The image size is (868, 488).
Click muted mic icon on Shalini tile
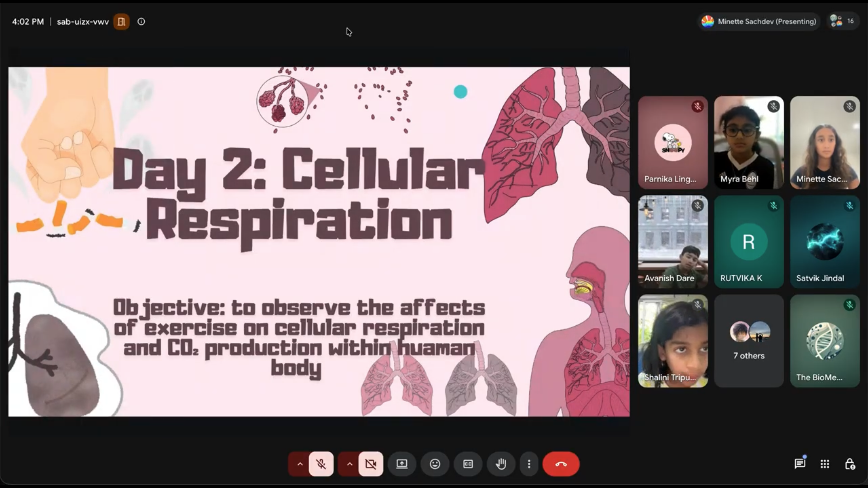click(x=697, y=305)
